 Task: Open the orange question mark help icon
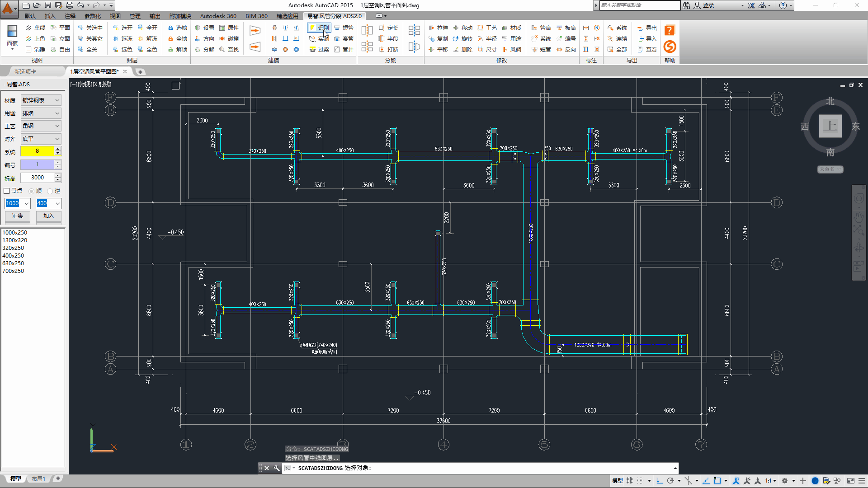coord(670,30)
